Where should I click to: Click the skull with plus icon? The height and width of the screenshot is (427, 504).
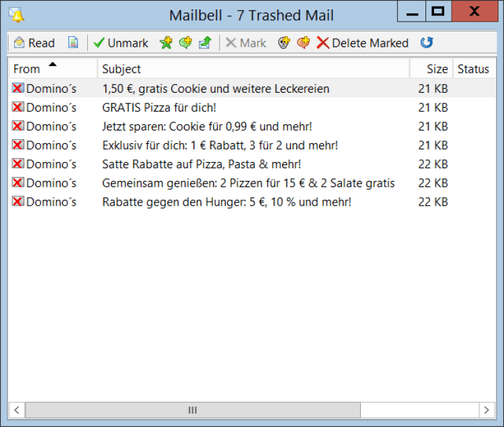coord(284,42)
